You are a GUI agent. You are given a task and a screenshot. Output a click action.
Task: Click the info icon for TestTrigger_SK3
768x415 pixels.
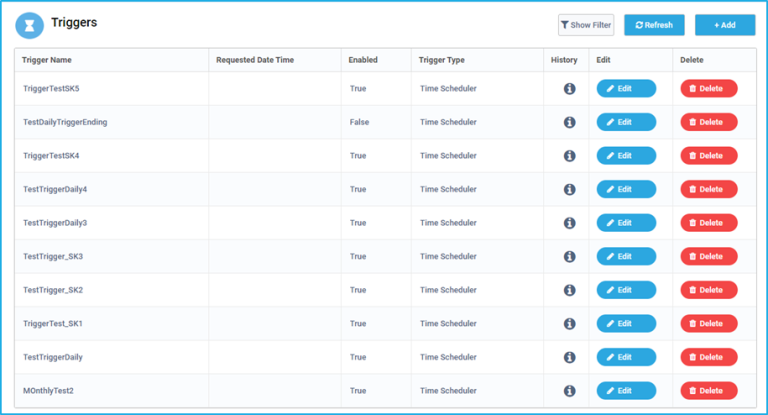569,256
